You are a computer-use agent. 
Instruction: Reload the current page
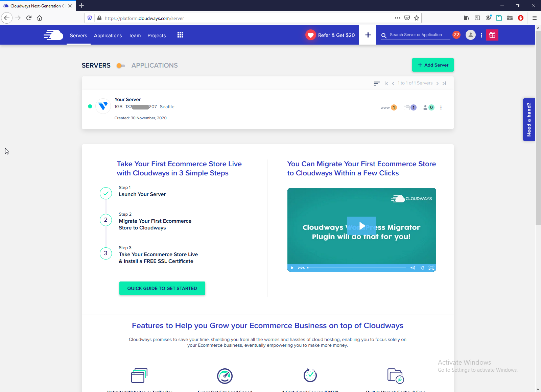coord(29,18)
